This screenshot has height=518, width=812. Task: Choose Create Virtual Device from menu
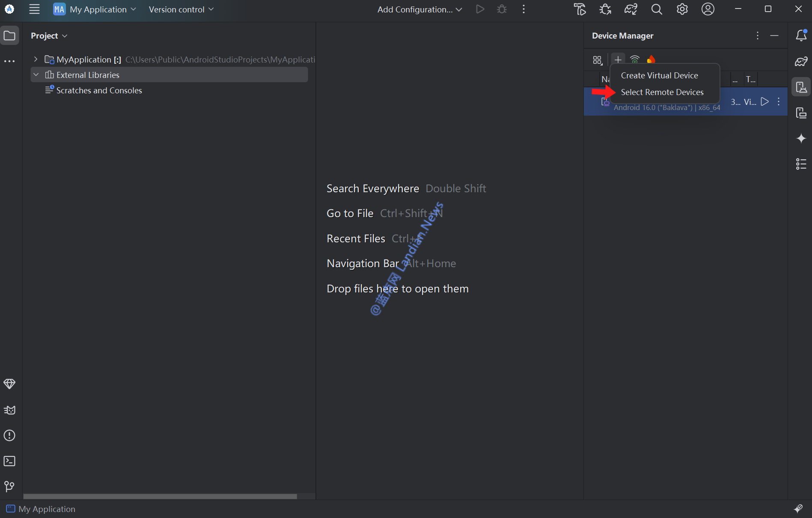(x=659, y=75)
